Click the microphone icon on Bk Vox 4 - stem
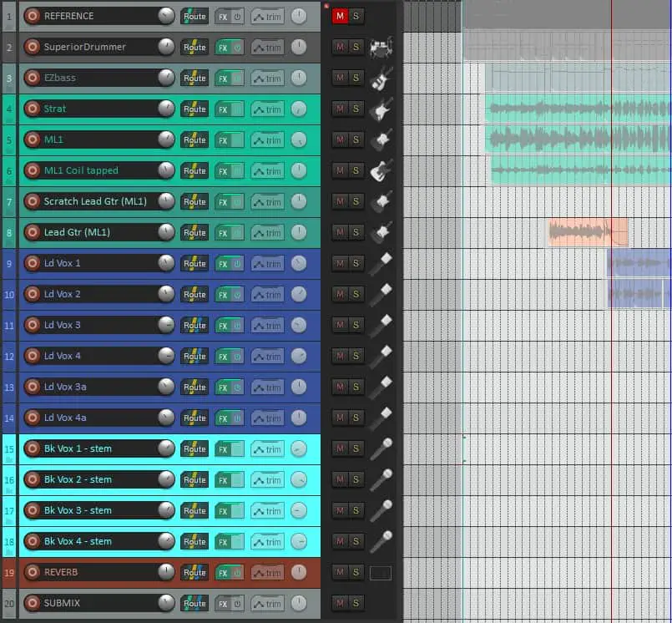 381,541
